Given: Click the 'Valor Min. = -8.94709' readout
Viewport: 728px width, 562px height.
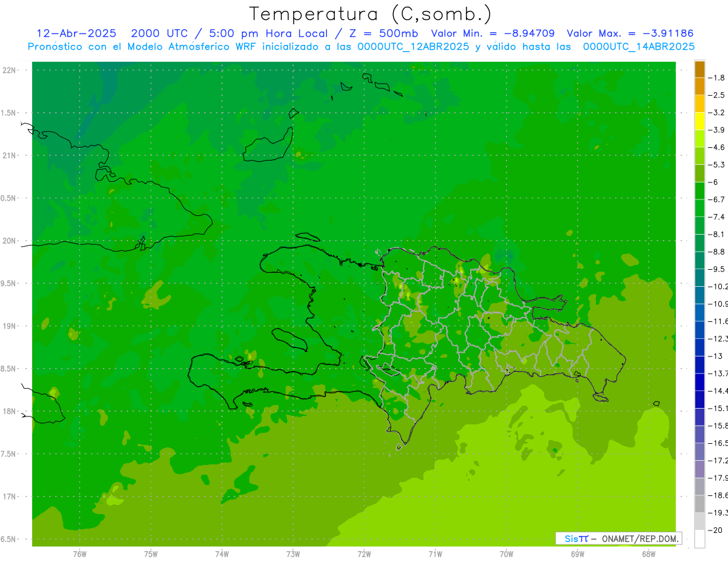Looking at the screenshot, I should point(492,33).
